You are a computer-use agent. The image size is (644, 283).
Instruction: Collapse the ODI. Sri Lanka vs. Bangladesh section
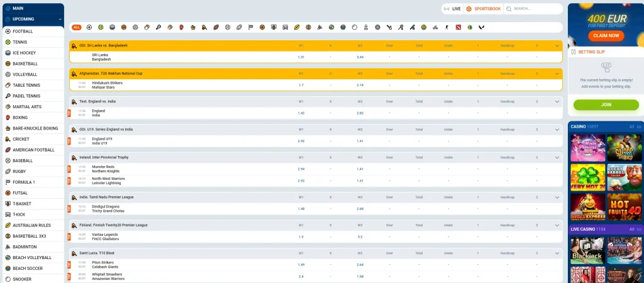coord(557,45)
